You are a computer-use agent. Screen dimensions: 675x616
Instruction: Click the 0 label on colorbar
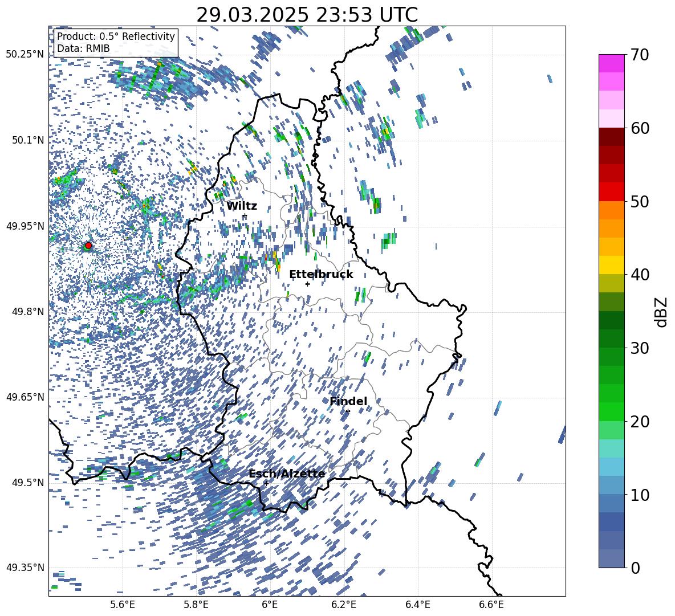click(x=635, y=568)
